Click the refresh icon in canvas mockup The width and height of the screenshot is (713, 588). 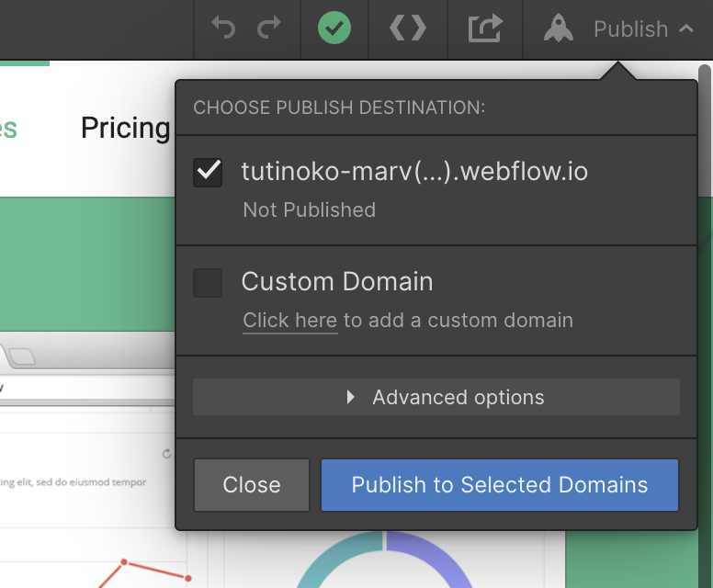pos(167,454)
